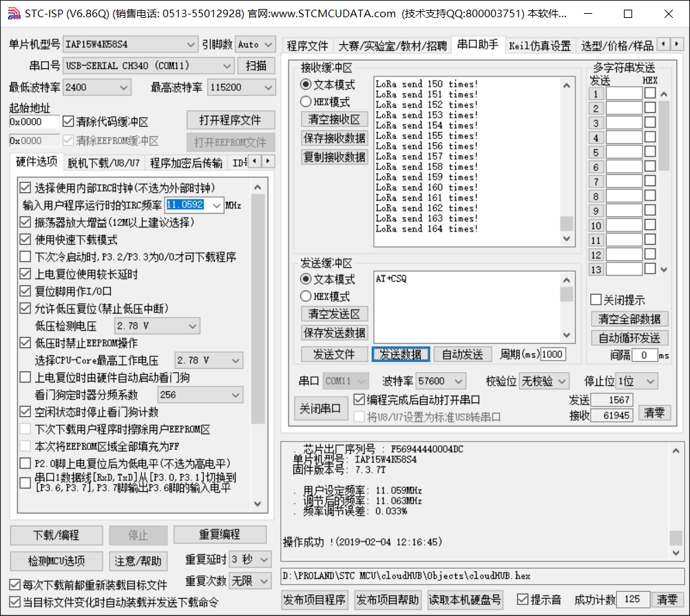Click the receive area scrollbar down arrow

point(566,238)
